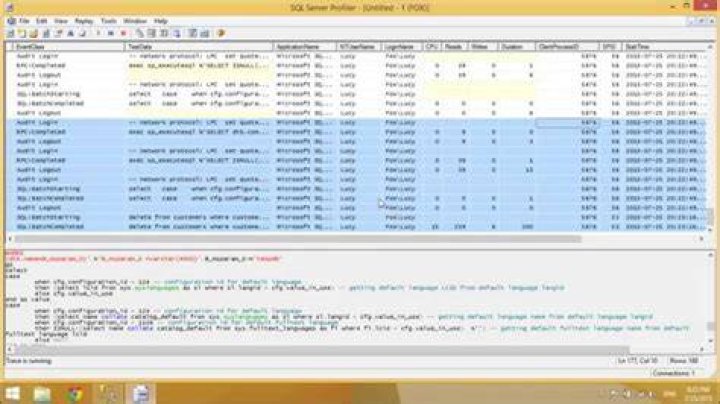
Task: Open the Window menu
Action: [135, 21]
